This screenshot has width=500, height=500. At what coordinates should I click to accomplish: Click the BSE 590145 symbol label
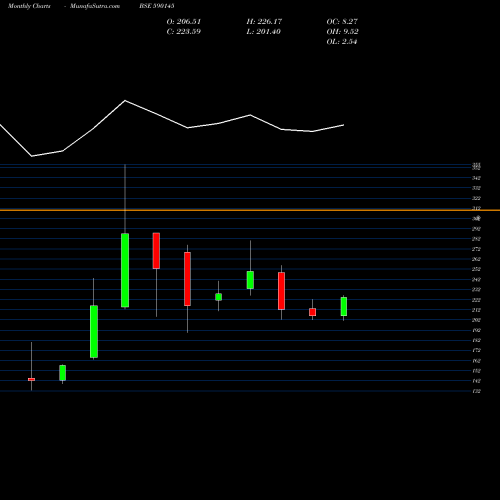157,6
